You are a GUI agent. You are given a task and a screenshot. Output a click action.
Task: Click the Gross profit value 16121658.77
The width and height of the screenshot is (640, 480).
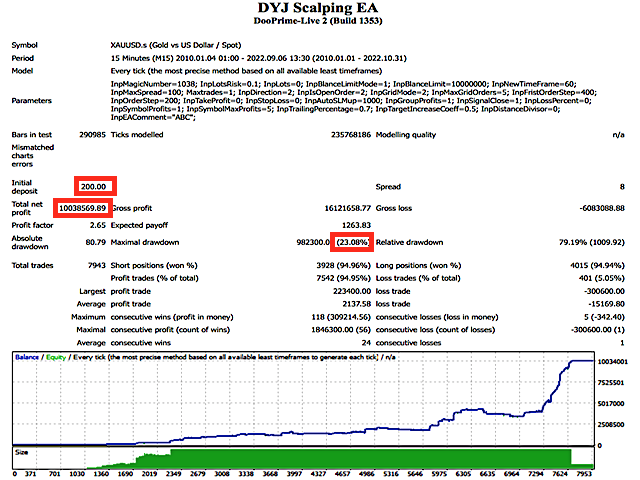tap(347, 208)
